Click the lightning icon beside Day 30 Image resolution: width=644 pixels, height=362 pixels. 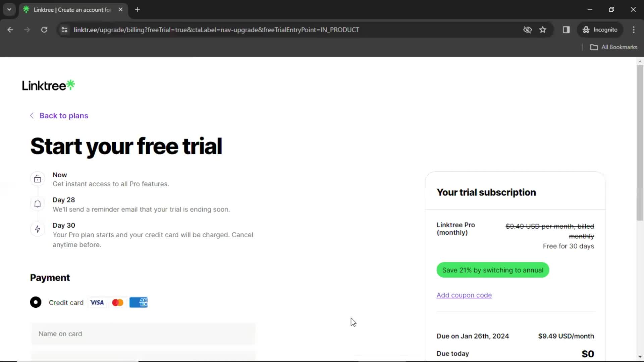[x=38, y=229]
